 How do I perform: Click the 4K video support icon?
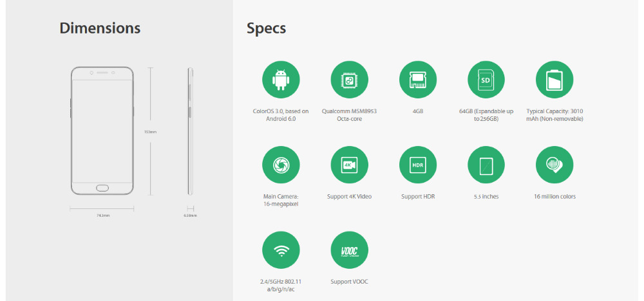(x=349, y=165)
